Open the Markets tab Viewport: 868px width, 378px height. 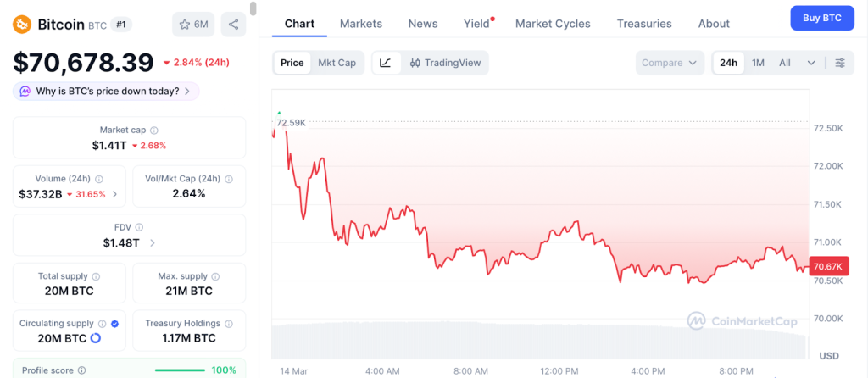tap(361, 24)
